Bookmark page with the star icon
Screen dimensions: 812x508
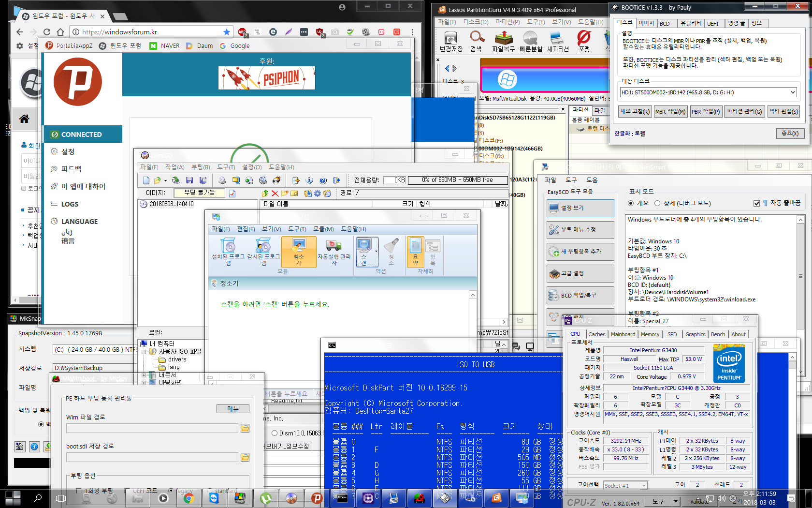226,32
